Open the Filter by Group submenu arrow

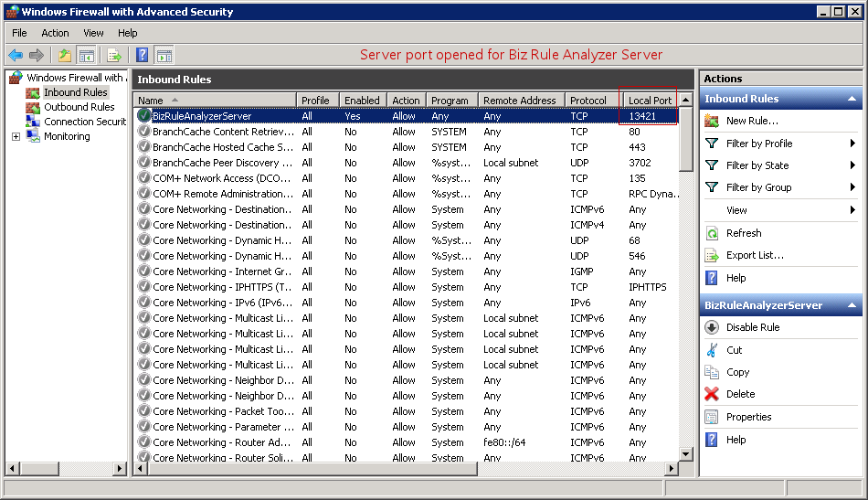coord(852,187)
